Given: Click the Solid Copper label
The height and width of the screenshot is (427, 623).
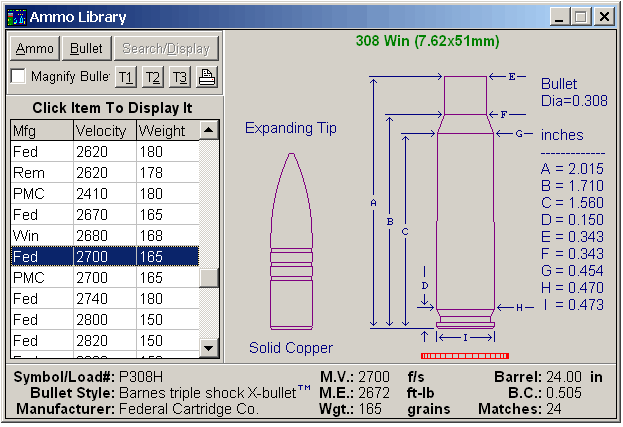Looking at the screenshot, I should [x=291, y=348].
